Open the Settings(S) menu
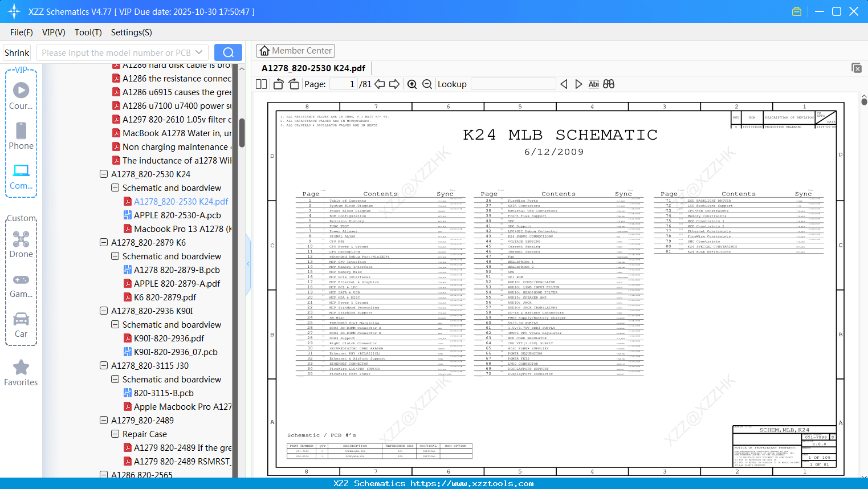 (x=132, y=32)
